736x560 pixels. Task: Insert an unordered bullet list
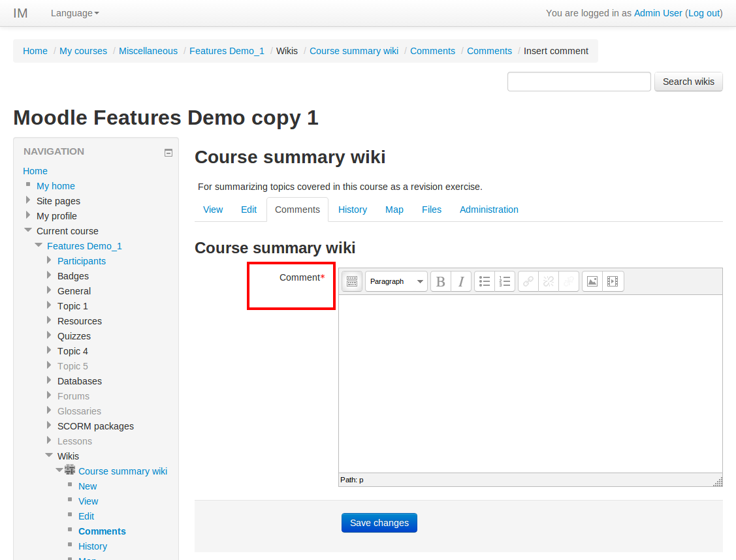(485, 281)
